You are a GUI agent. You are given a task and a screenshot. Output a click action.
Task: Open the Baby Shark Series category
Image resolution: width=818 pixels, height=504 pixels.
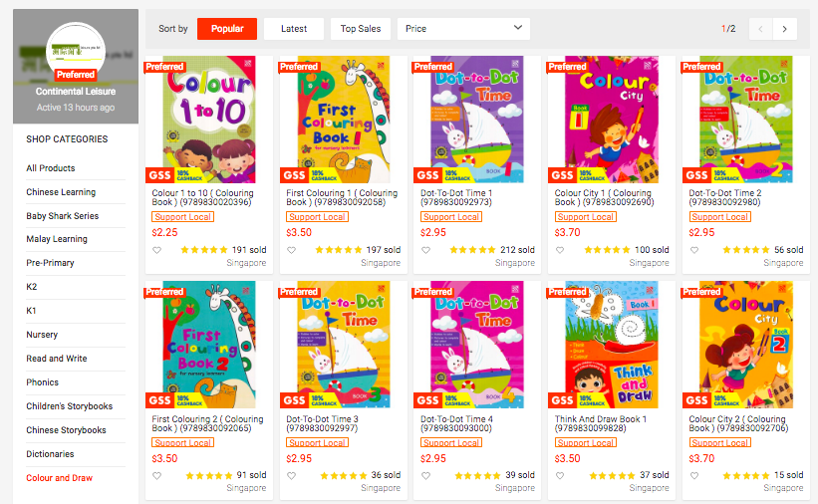pyautogui.click(x=63, y=215)
